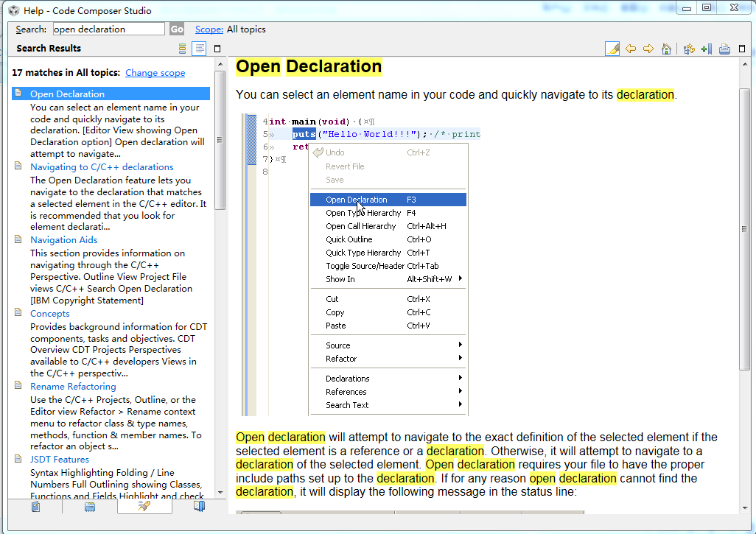Viewport: 756px width, 534px height.
Task: Maximize the Search Results pane
Action: click(217, 49)
